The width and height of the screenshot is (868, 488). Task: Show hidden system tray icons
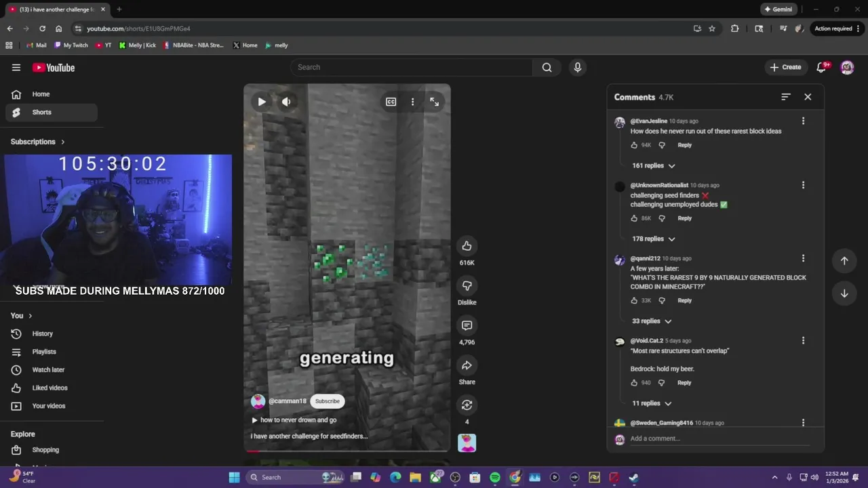coord(774,477)
